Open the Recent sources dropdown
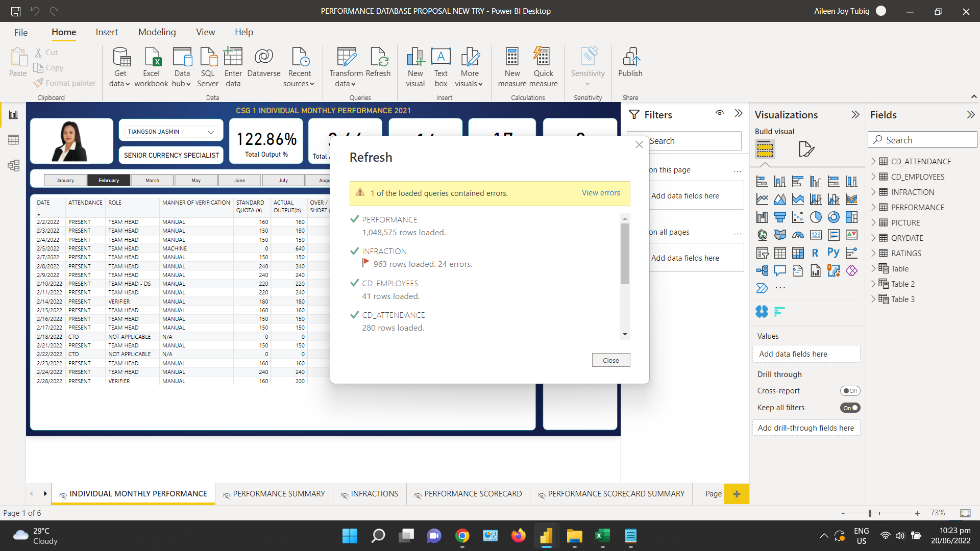Image resolution: width=980 pixels, height=551 pixels. tap(299, 67)
